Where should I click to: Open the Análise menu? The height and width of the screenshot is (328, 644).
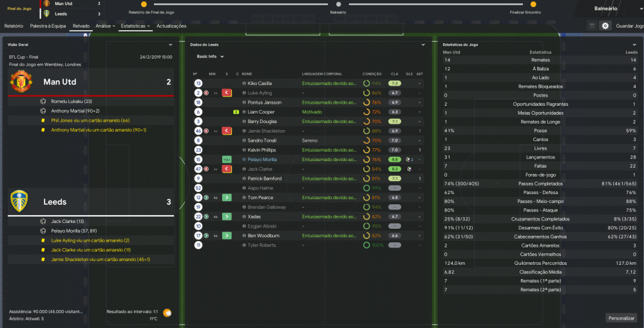pyautogui.click(x=105, y=26)
